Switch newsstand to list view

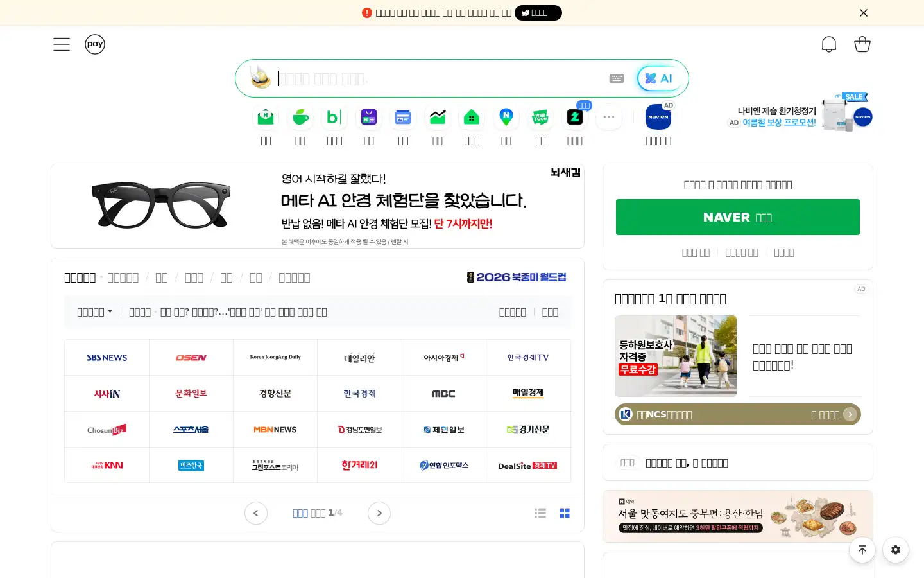(x=540, y=513)
